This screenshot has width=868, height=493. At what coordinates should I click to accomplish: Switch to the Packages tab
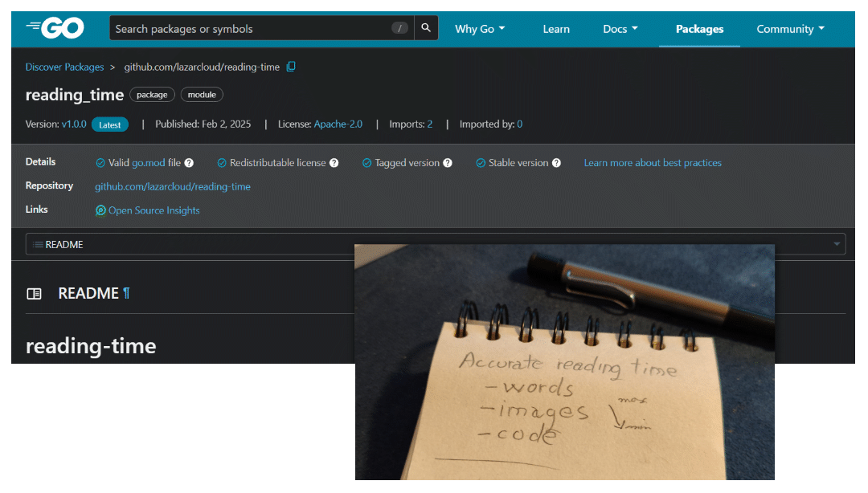699,28
